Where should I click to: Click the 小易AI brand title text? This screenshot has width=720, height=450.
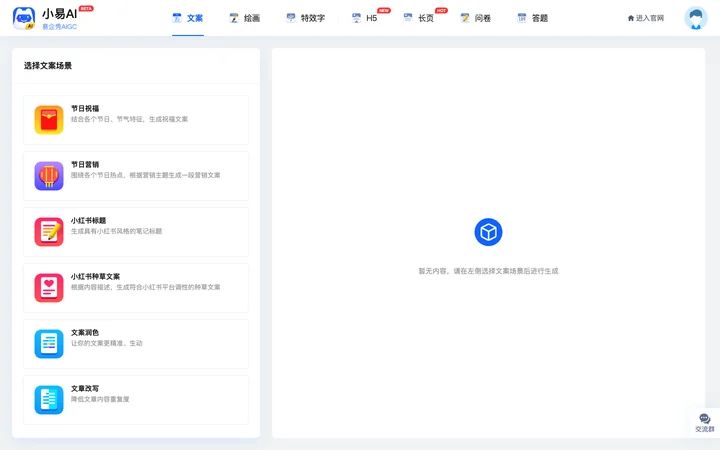pos(59,14)
